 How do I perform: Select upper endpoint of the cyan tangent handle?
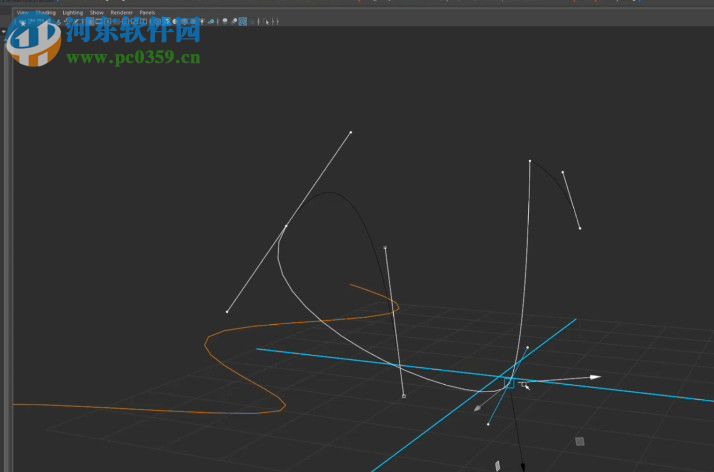click(x=527, y=348)
